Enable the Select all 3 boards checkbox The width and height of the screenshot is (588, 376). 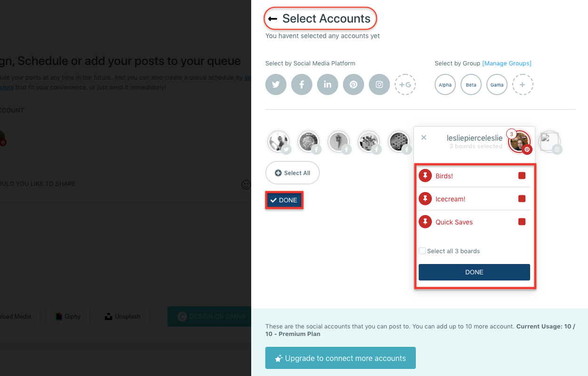pyautogui.click(x=422, y=251)
